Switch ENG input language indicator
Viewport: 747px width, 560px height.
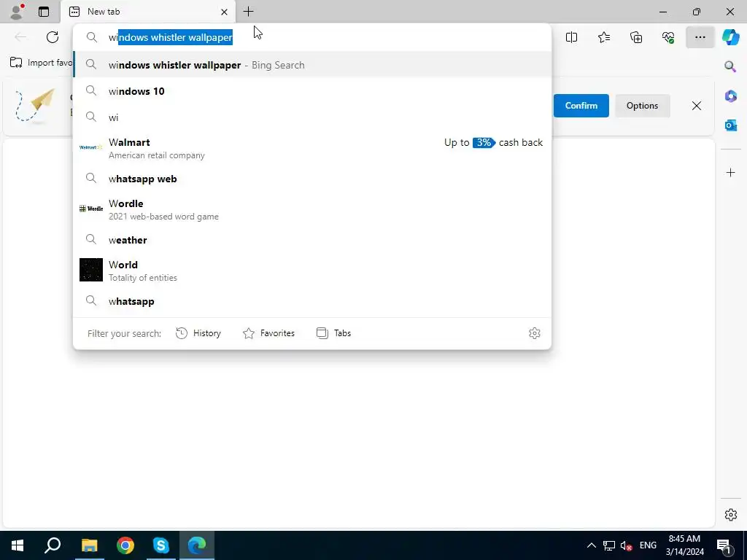(x=648, y=545)
